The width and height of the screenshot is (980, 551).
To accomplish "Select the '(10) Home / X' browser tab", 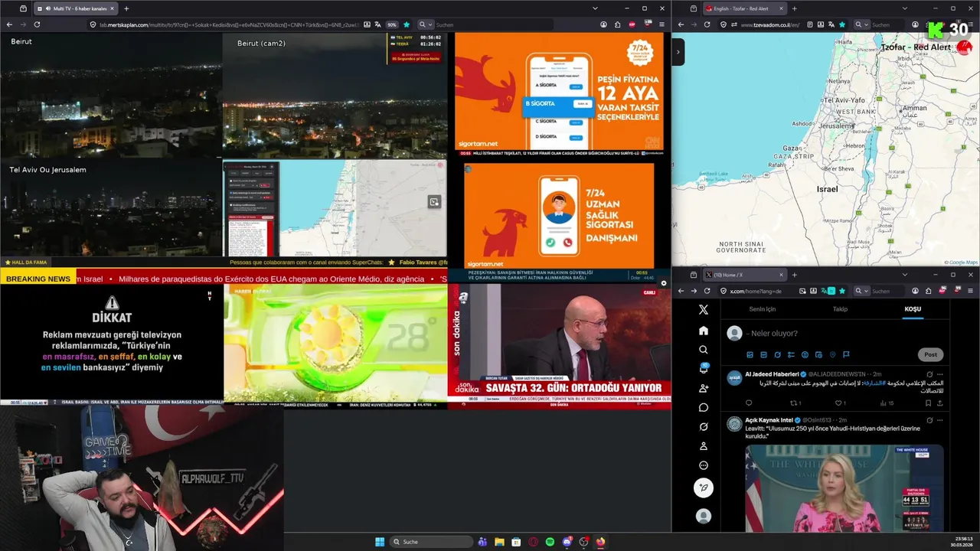I will coord(745,275).
